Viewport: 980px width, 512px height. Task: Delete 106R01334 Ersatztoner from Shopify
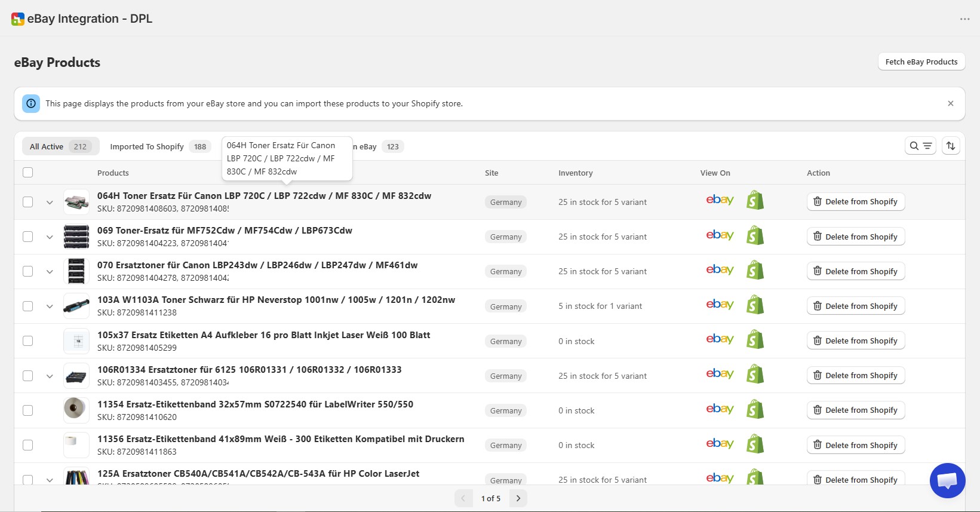pos(856,375)
